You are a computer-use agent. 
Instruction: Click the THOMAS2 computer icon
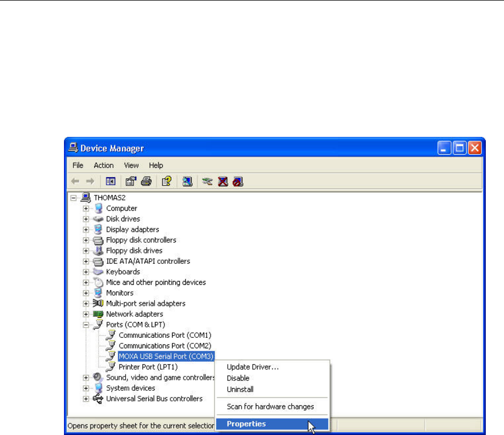click(x=86, y=198)
